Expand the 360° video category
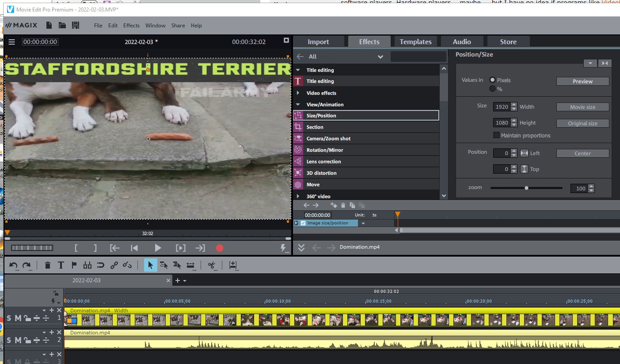 [298, 196]
